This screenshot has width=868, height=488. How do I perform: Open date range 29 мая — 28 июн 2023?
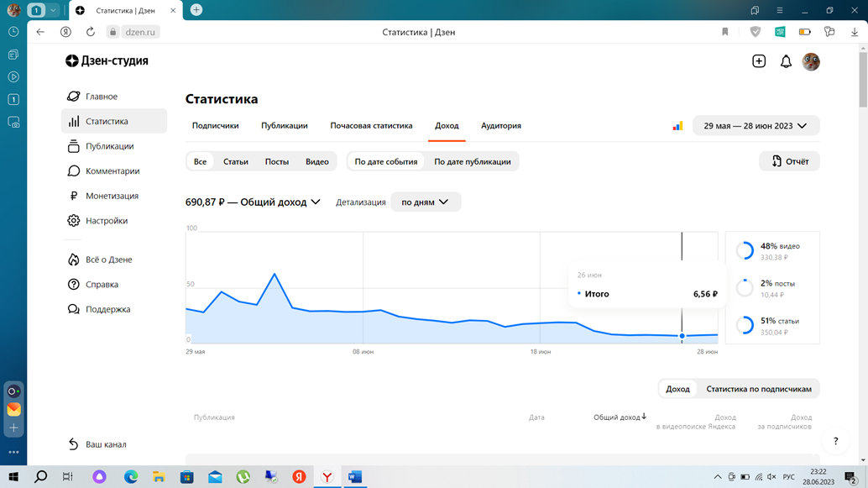[756, 126]
